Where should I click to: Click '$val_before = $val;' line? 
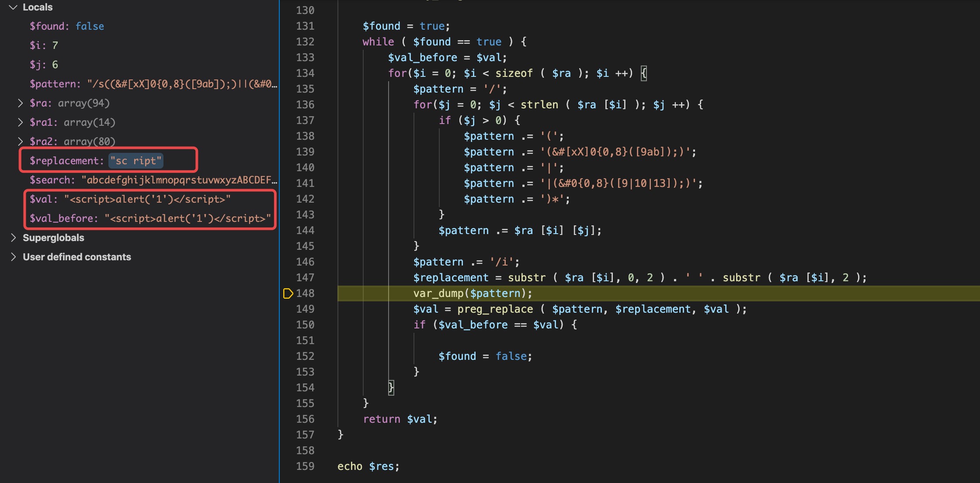pyautogui.click(x=447, y=58)
